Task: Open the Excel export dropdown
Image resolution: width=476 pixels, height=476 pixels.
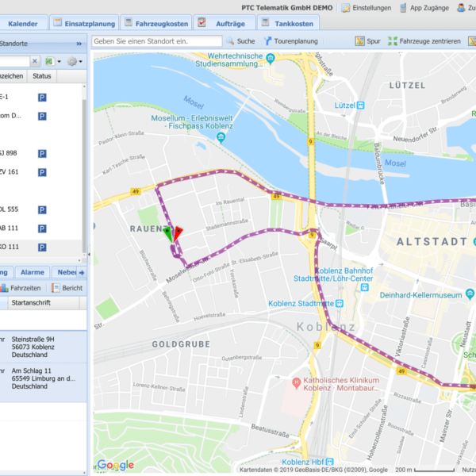Action: (x=52, y=61)
